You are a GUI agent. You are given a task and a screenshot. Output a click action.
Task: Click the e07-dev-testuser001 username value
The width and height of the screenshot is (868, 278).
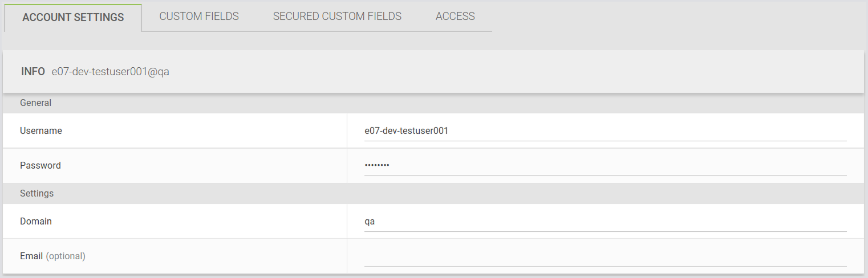[x=407, y=131]
